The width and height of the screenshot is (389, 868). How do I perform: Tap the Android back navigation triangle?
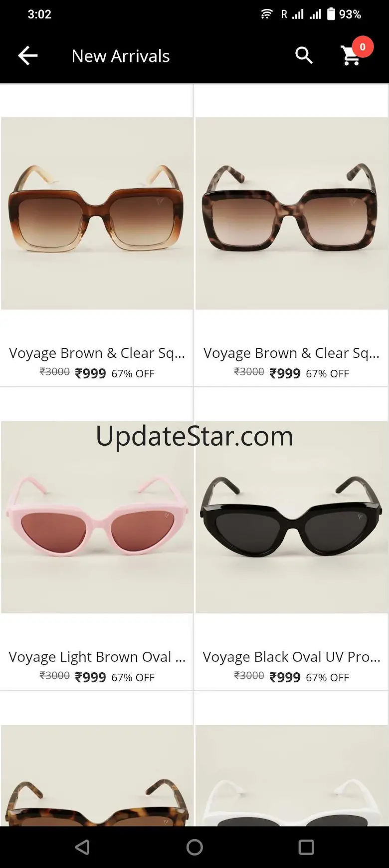point(82,847)
